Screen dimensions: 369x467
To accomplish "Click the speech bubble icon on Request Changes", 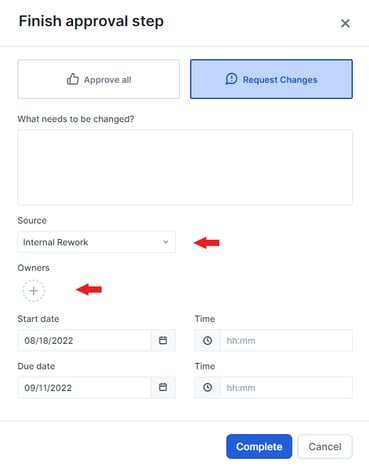I will click(x=231, y=79).
